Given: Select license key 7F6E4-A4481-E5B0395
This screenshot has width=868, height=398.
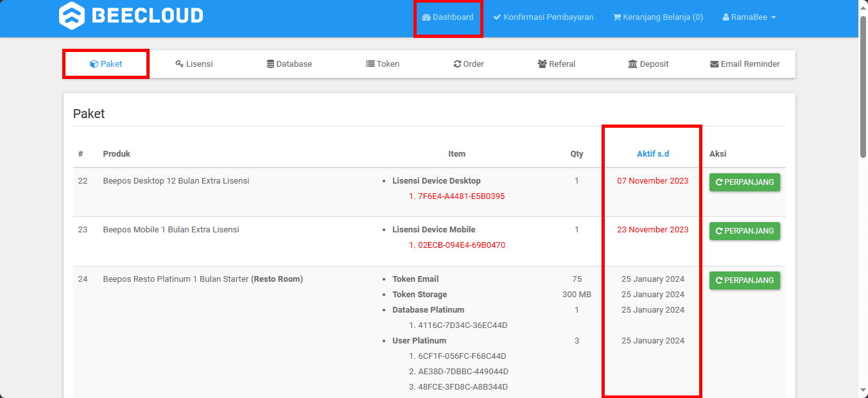Looking at the screenshot, I should tap(461, 196).
